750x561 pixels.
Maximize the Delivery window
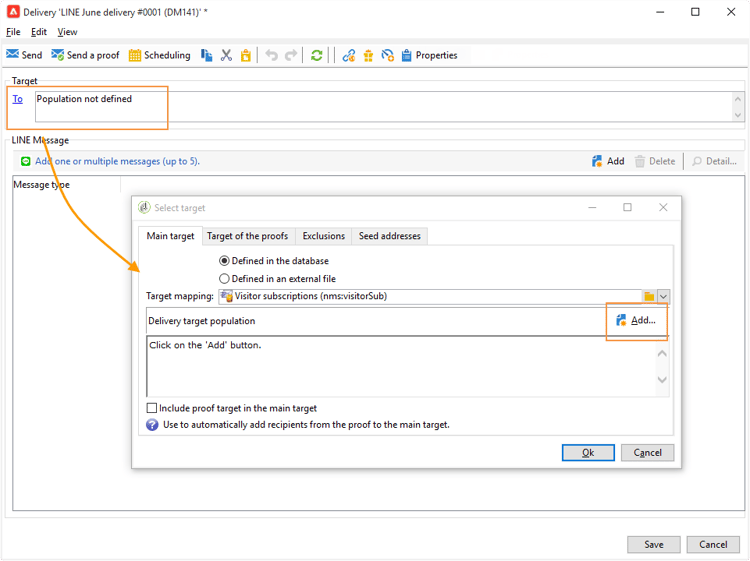click(695, 12)
